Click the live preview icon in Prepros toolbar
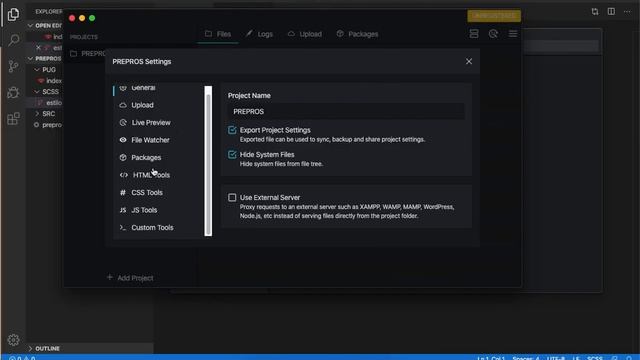640x360 pixels. tap(493, 34)
